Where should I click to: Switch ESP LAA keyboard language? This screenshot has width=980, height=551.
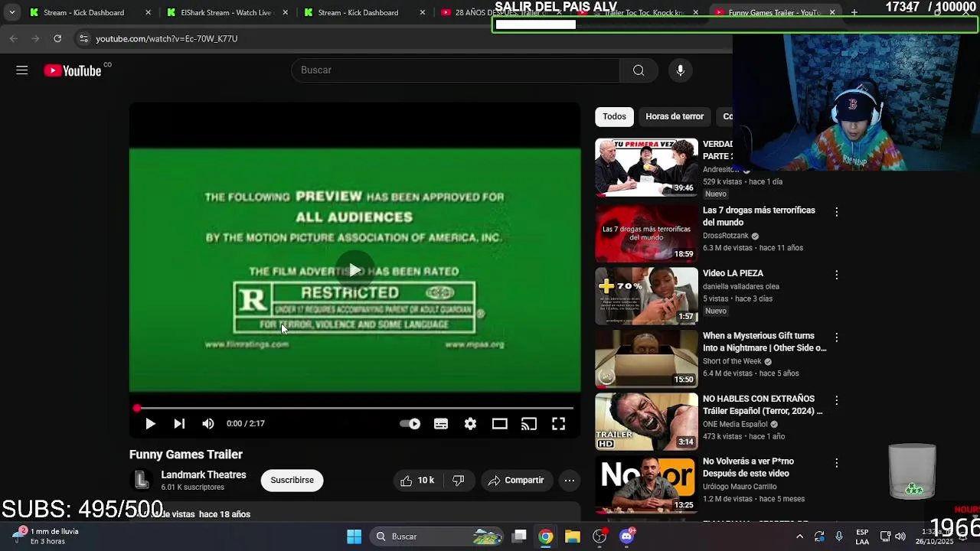(862, 536)
